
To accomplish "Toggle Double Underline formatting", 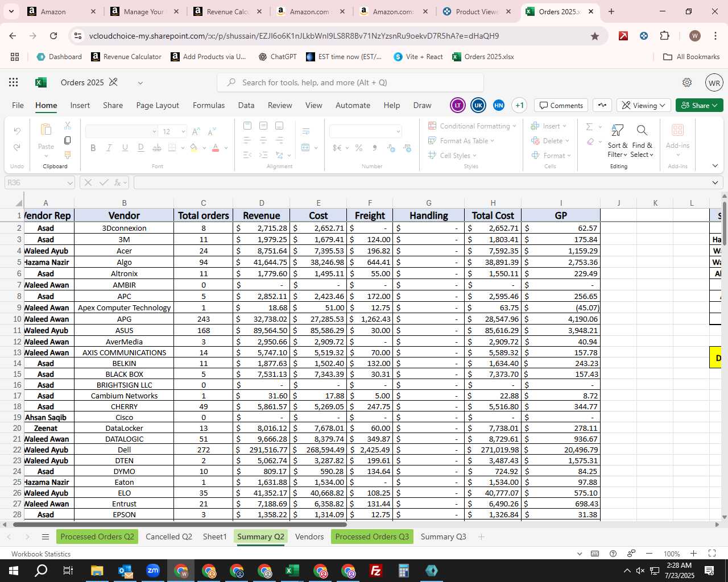I will click(x=140, y=148).
